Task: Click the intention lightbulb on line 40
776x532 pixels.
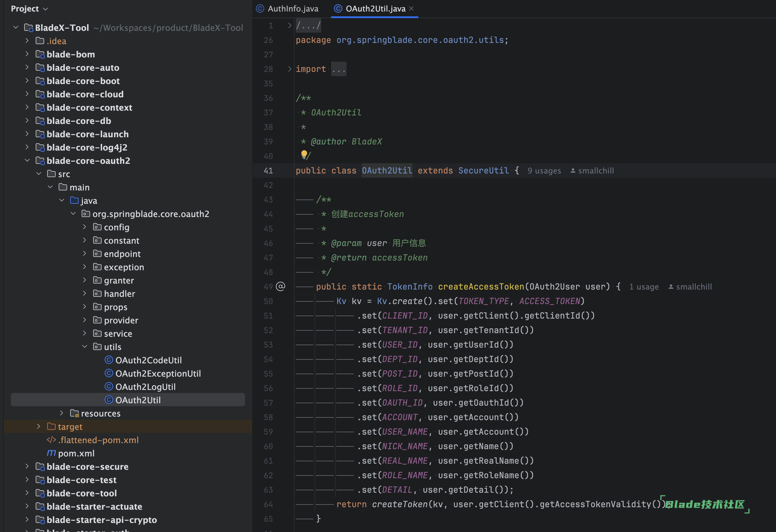Action: (304, 154)
